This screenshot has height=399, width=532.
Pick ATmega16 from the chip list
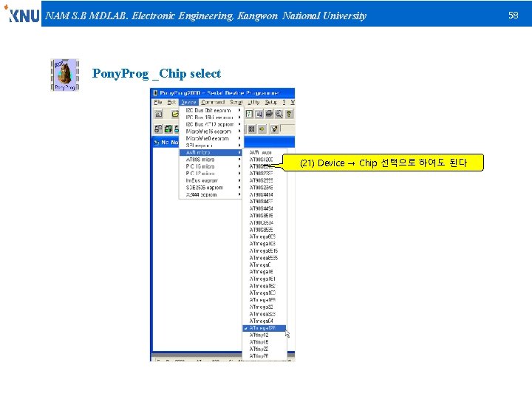pyautogui.click(x=265, y=272)
